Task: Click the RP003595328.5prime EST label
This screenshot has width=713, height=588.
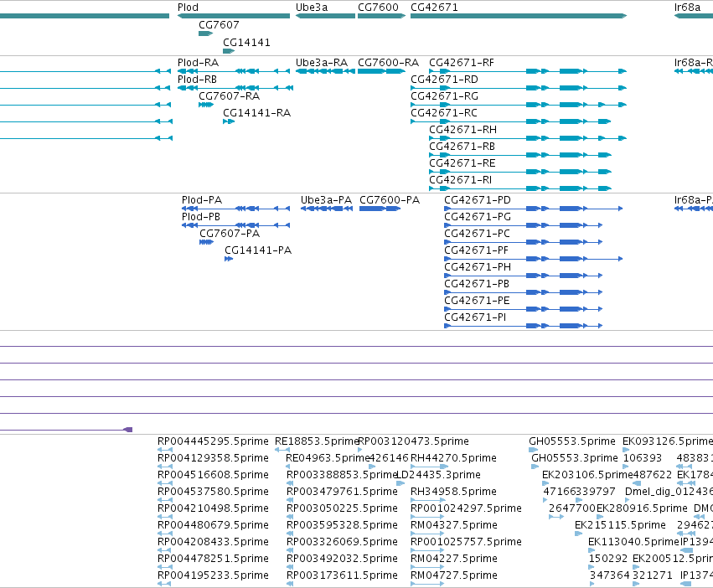Action: point(342,525)
